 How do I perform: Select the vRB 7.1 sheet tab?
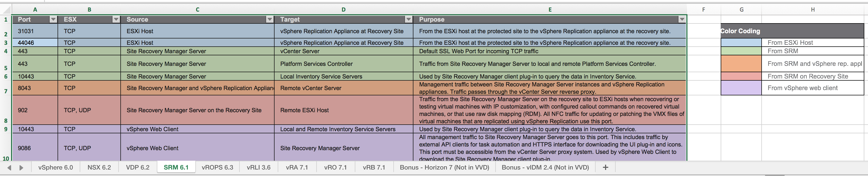(x=374, y=167)
